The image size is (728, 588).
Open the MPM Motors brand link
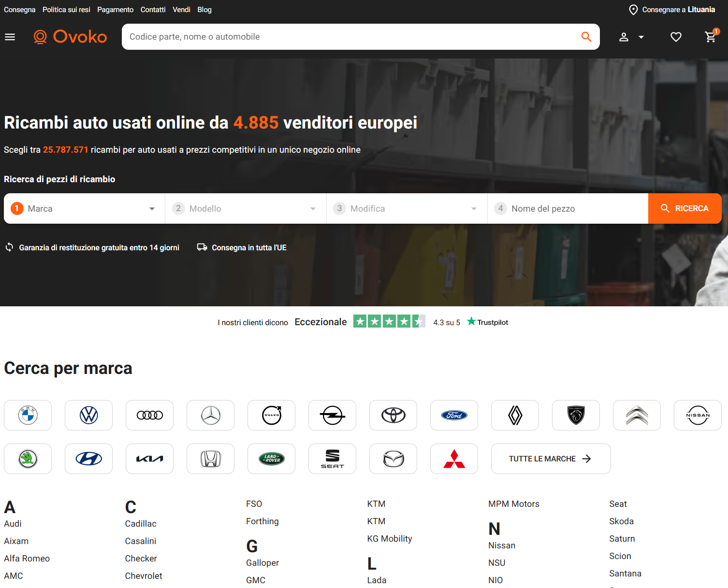514,504
